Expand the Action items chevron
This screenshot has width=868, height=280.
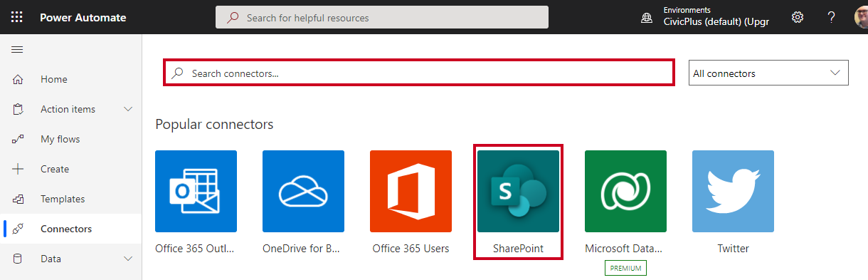(128, 109)
